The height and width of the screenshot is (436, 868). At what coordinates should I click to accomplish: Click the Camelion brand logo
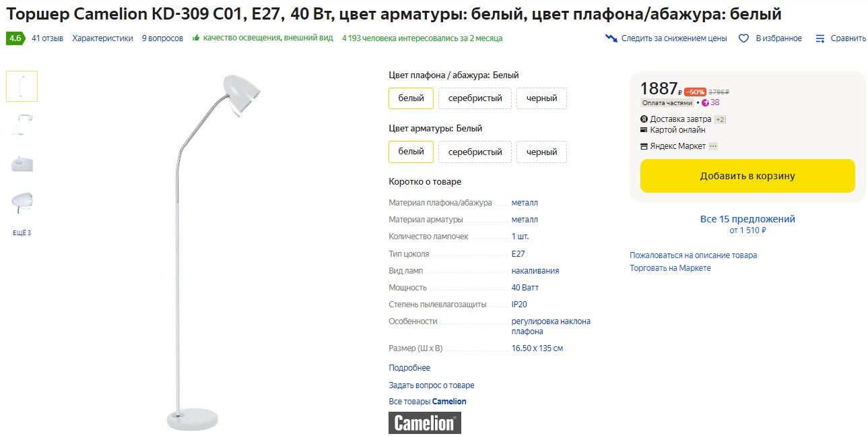pyautogui.click(x=425, y=423)
